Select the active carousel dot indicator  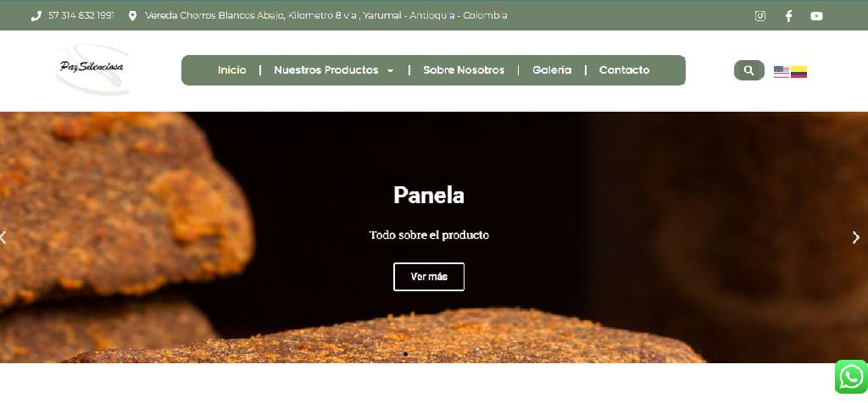coord(406,354)
